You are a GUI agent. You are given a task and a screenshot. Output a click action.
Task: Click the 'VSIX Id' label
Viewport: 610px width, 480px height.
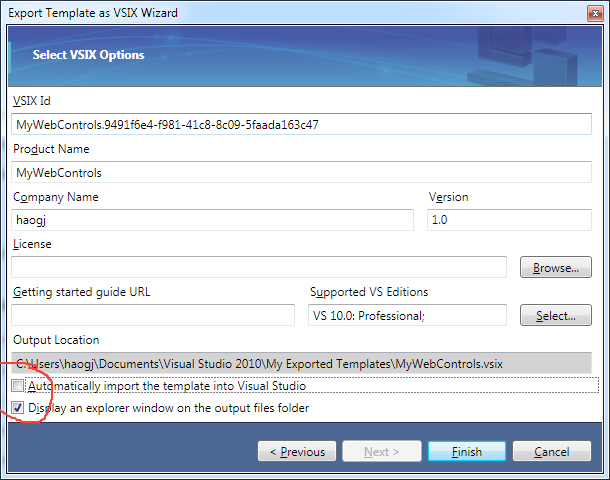(x=32, y=101)
